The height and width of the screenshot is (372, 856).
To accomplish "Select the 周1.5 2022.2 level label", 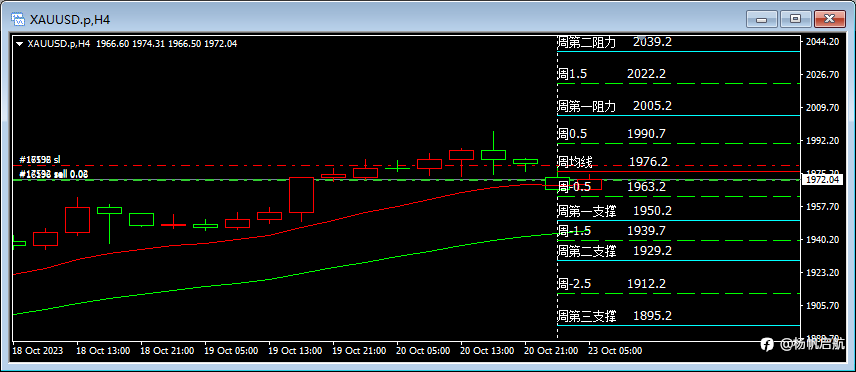I will (x=611, y=74).
